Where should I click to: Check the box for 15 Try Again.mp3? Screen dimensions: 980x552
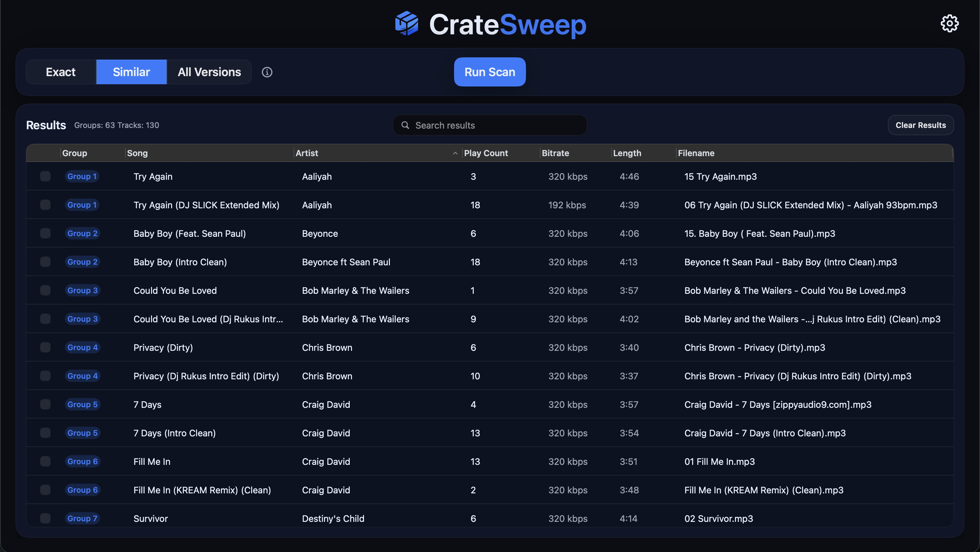[45, 176]
